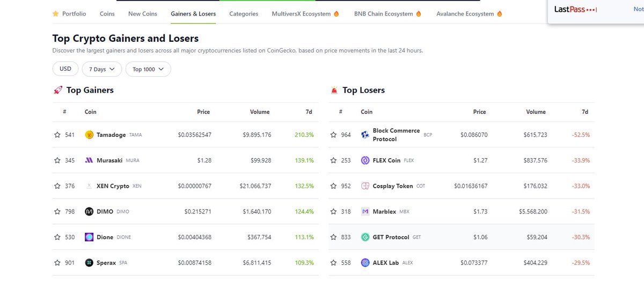
Task: Open the Avalanche Ecosystem tab
Action: [x=469, y=13]
